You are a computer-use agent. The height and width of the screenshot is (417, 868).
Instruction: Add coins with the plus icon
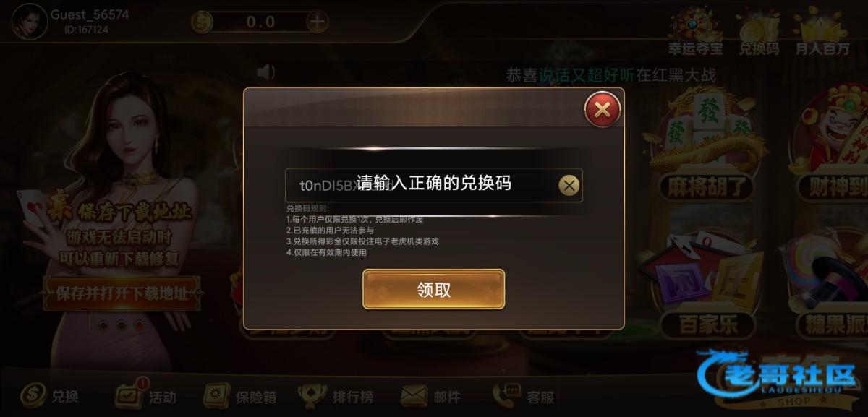coord(318,22)
